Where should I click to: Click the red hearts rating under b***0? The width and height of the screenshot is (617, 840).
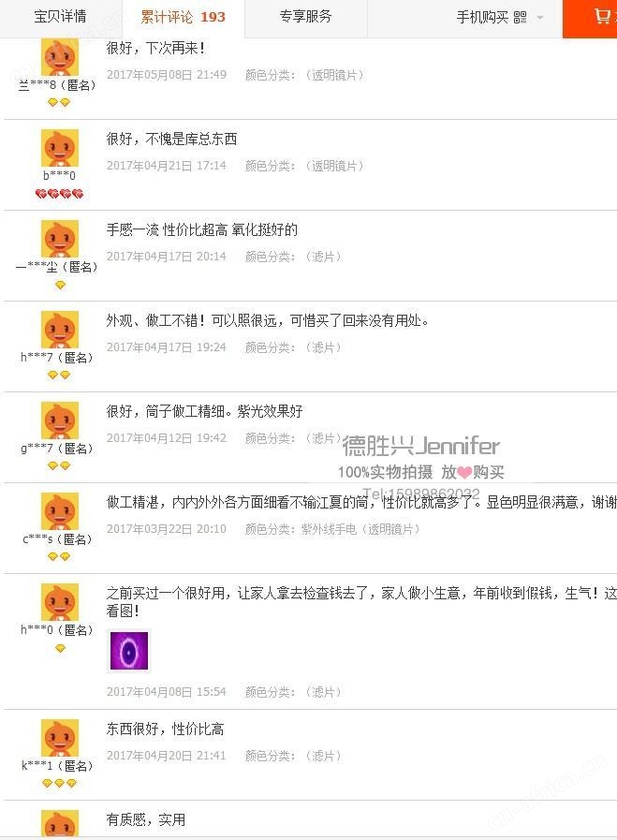click(x=59, y=194)
